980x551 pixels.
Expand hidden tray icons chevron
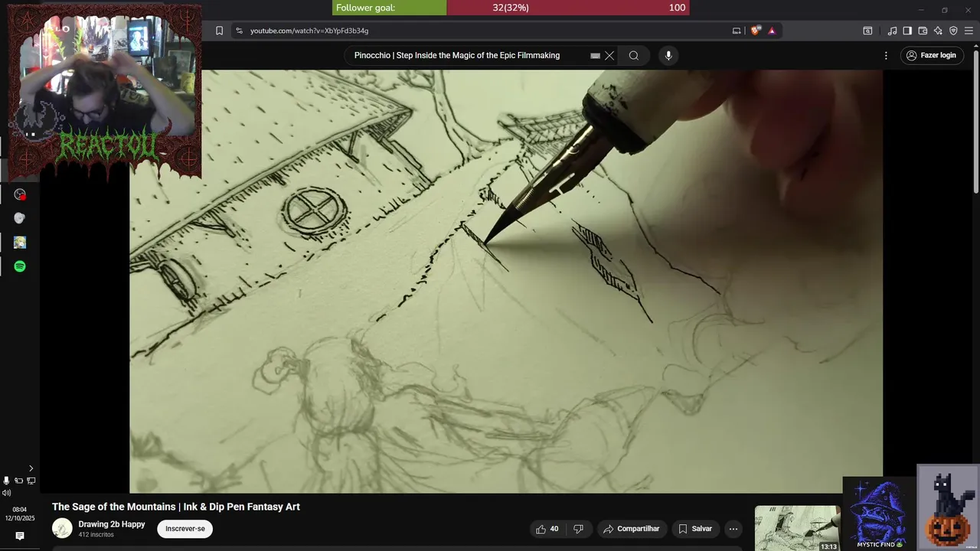coord(31,468)
